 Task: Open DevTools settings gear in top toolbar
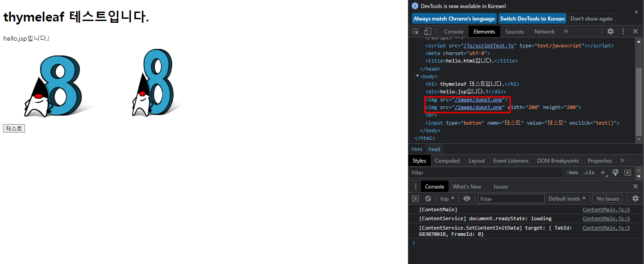pyautogui.click(x=611, y=31)
